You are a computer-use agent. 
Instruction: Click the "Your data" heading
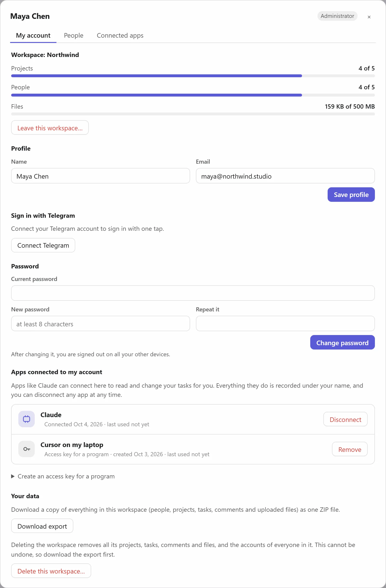pyautogui.click(x=25, y=496)
